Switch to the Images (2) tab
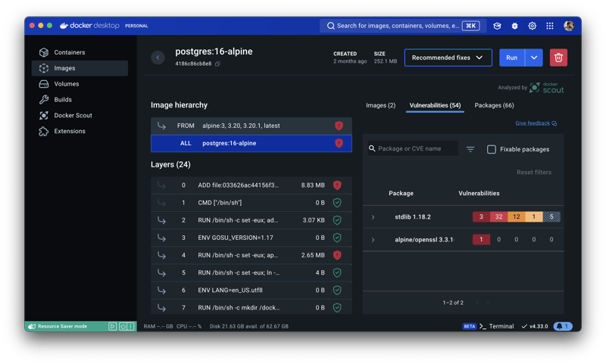606x364 pixels. [x=381, y=105]
